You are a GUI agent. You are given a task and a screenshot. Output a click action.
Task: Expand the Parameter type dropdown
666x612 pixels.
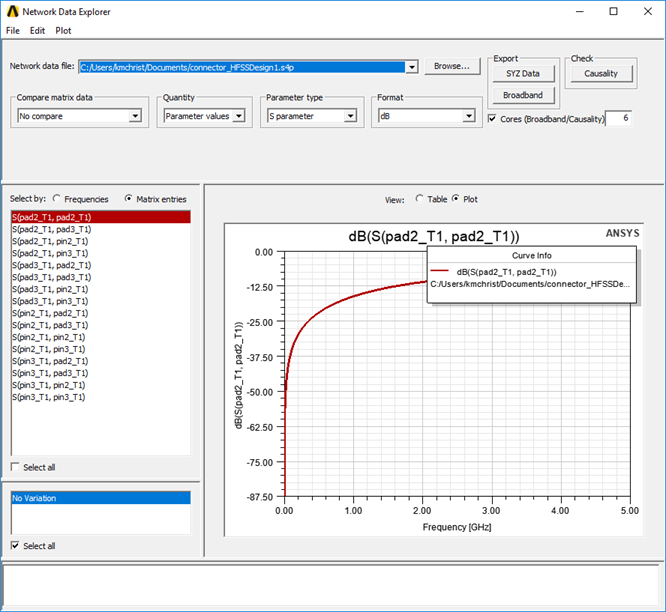(x=349, y=116)
